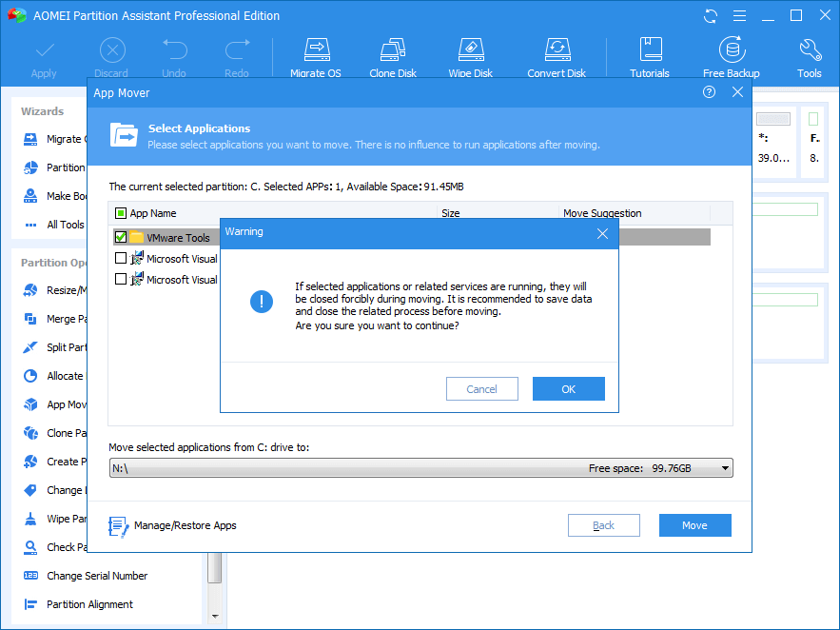The width and height of the screenshot is (840, 630).
Task: Click the Migrate OS toolbar icon
Action: click(x=315, y=57)
